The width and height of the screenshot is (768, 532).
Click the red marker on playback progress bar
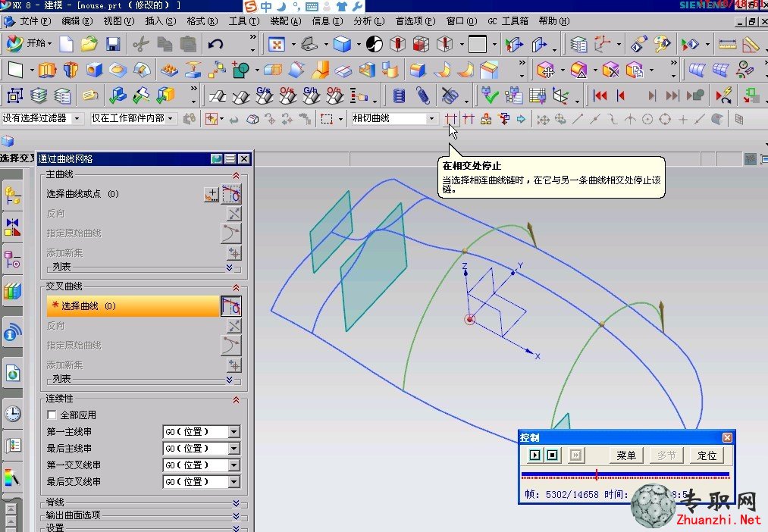[x=597, y=474]
